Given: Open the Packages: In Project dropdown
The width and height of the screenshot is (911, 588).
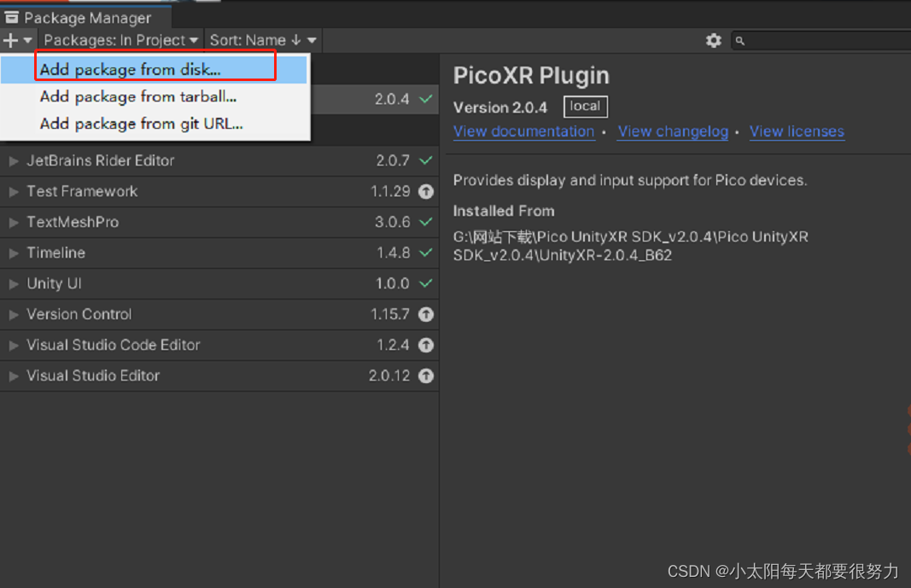Looking at the screenshot, I should pos(120,39).
